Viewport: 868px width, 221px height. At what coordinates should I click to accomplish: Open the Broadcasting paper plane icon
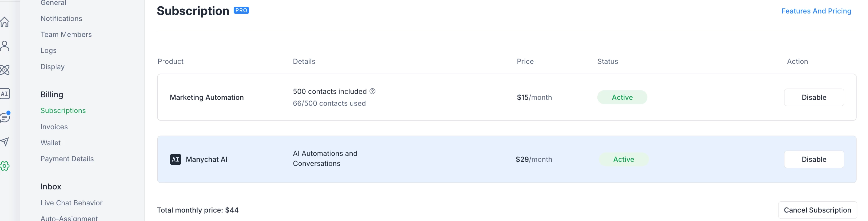click(5, 141)
